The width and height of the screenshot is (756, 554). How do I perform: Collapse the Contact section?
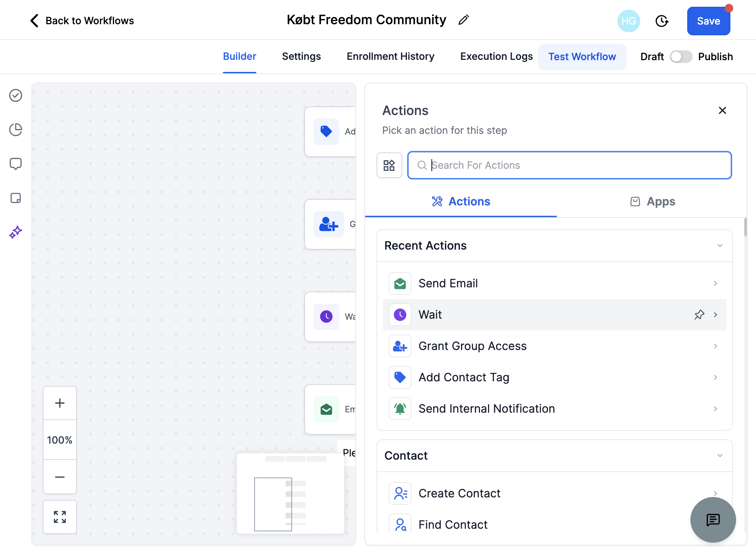click(x=720, y=456)
